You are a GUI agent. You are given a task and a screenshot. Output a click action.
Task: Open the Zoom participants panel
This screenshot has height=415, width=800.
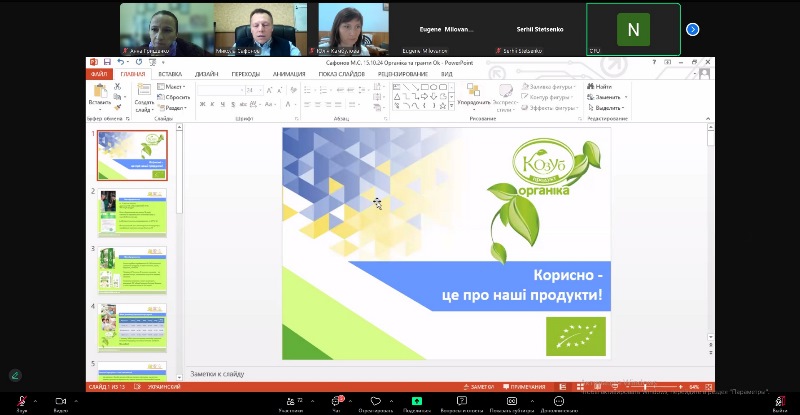coord(290,400)
